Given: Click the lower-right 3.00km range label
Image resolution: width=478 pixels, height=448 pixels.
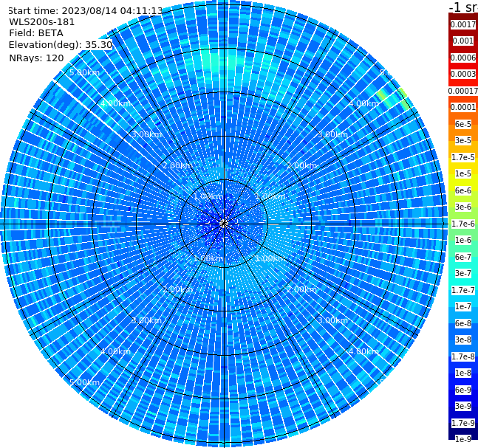Looking at the screenshot, I should (332, 320).
